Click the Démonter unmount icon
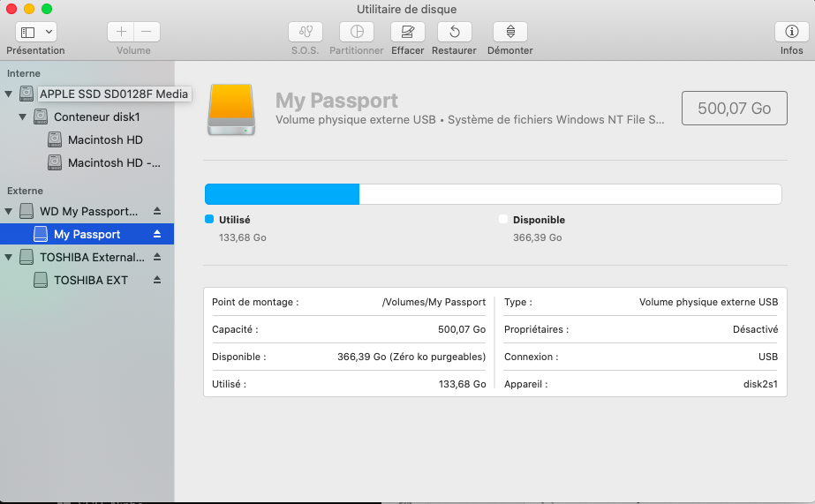The image size is (815, 504). click(x=509, y=32)
